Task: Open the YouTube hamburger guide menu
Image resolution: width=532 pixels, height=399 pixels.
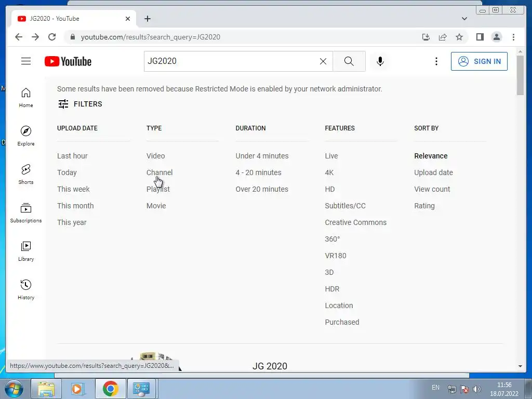Action: coord(26,61)
